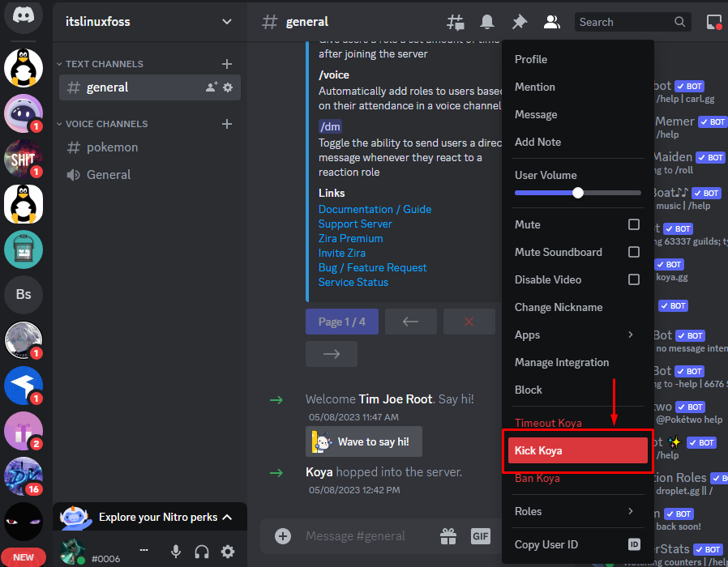
Task: Create channel plus next to Text Channels
Action: 226,64
